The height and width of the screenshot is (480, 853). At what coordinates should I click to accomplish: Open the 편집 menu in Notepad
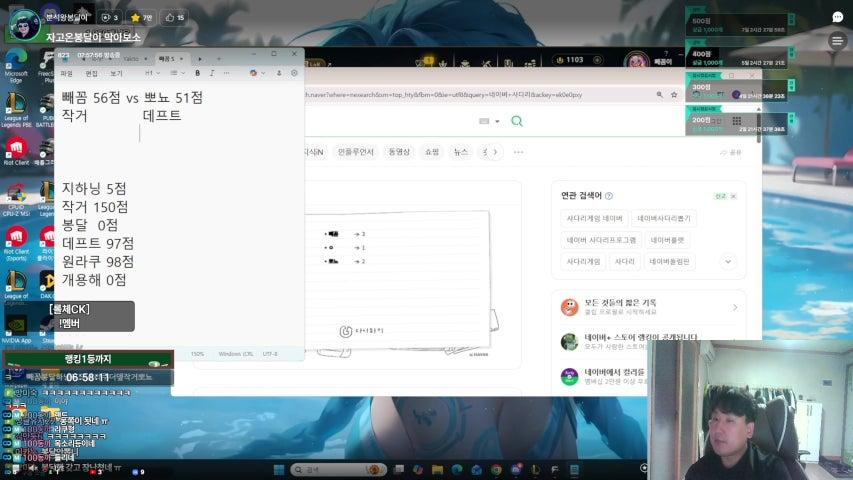click(x=91, y=73)
